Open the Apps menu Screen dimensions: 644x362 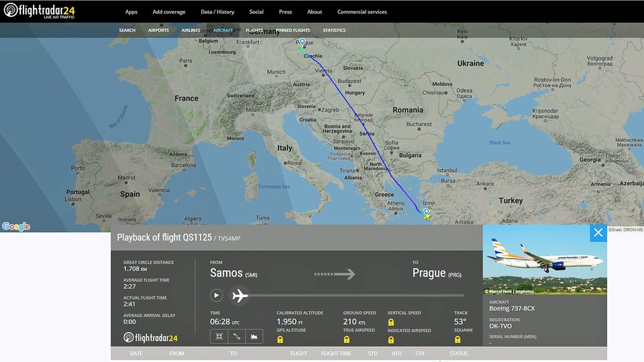tap(131, 12)
